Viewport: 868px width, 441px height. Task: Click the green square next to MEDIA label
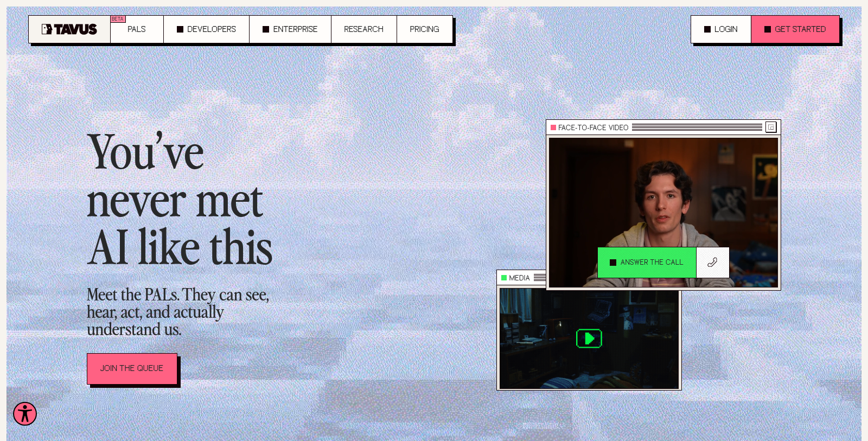click(504, 278)
